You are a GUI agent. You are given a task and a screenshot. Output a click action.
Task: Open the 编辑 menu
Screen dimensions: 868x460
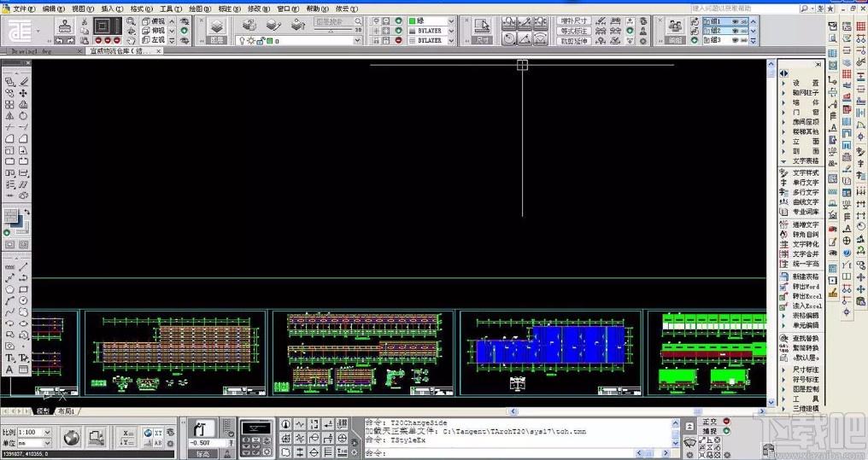click(x=53, y=9)
